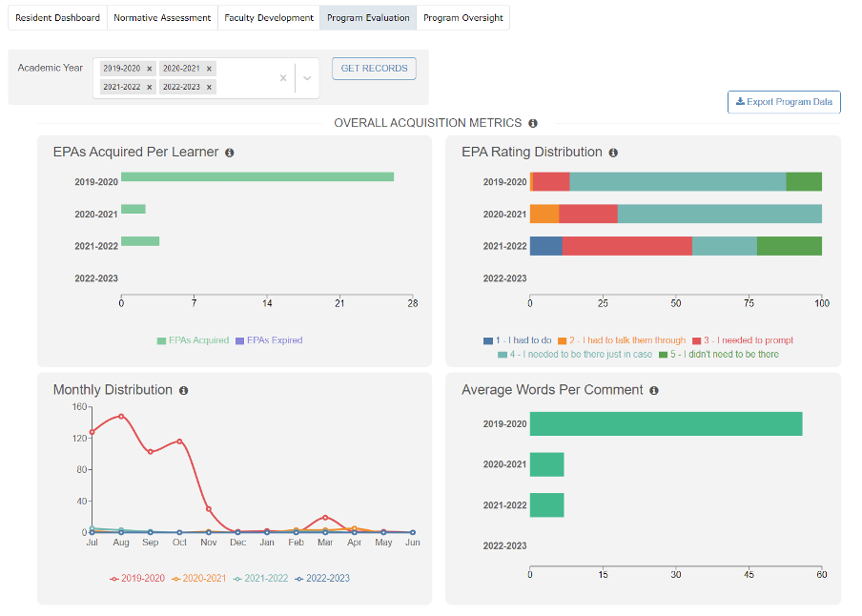The width and height of the screenshot is (862, 616).
Task: Click the Export Program Data button
Action: pyautogui.click(x=784, y=102)
